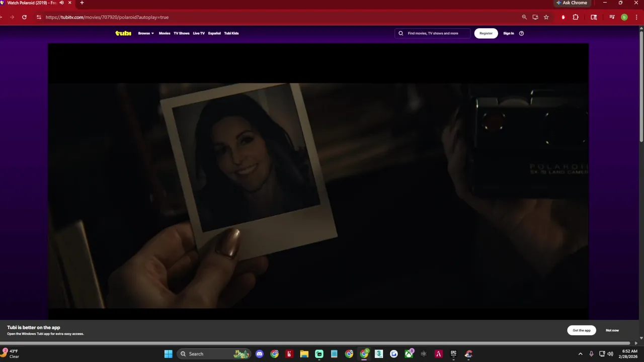Click the Ask Chrome button
This screenshot has width=644, height=362.
pos(572,3)
